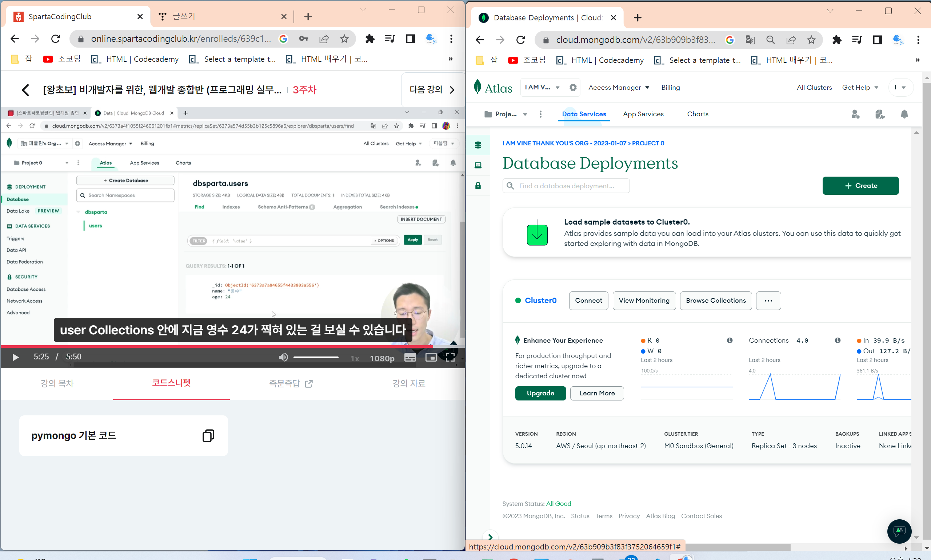This screenshot has width=931, height=560.
Task: Translate the Atlas page with translate icon
Action: coord(750,40)
